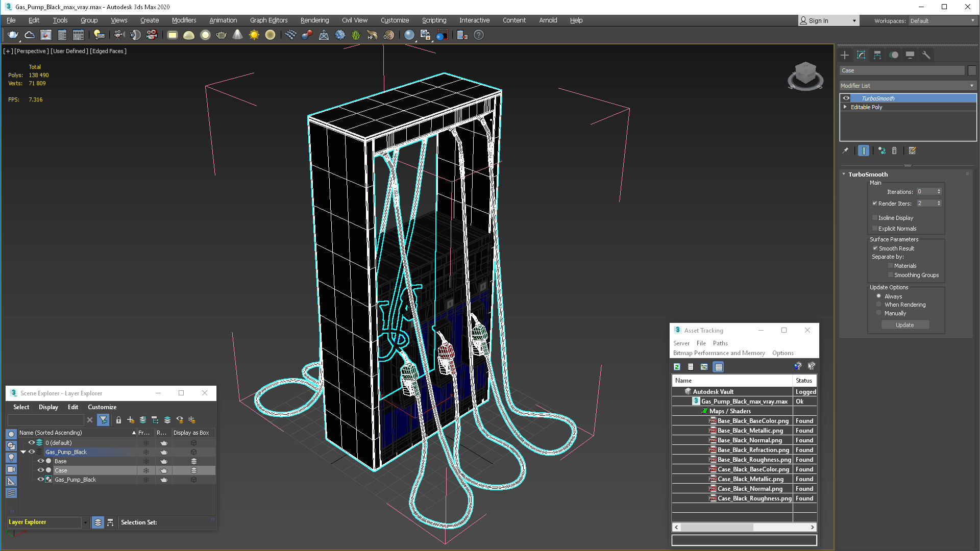Screen dimensions: 980x551
Task: Open the Workspaces Default dropdown
Action: coord(942,21)
